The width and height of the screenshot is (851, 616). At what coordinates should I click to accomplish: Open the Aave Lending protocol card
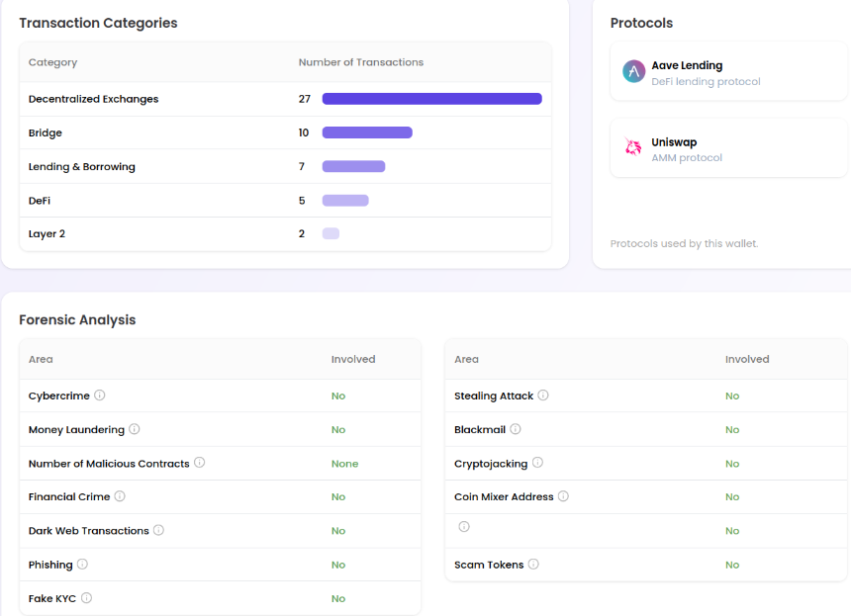pos(728,71)
